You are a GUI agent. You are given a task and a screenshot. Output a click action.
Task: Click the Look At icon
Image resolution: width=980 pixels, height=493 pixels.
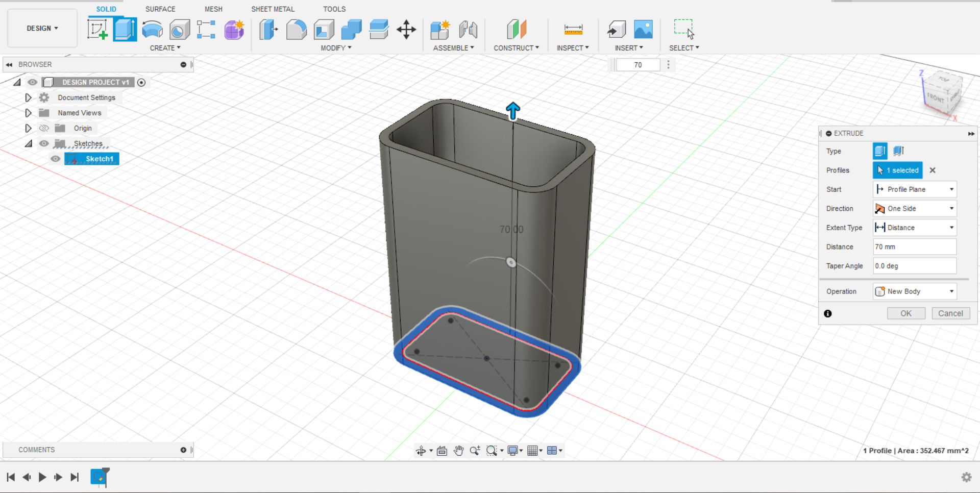click(x=442, y=451)
